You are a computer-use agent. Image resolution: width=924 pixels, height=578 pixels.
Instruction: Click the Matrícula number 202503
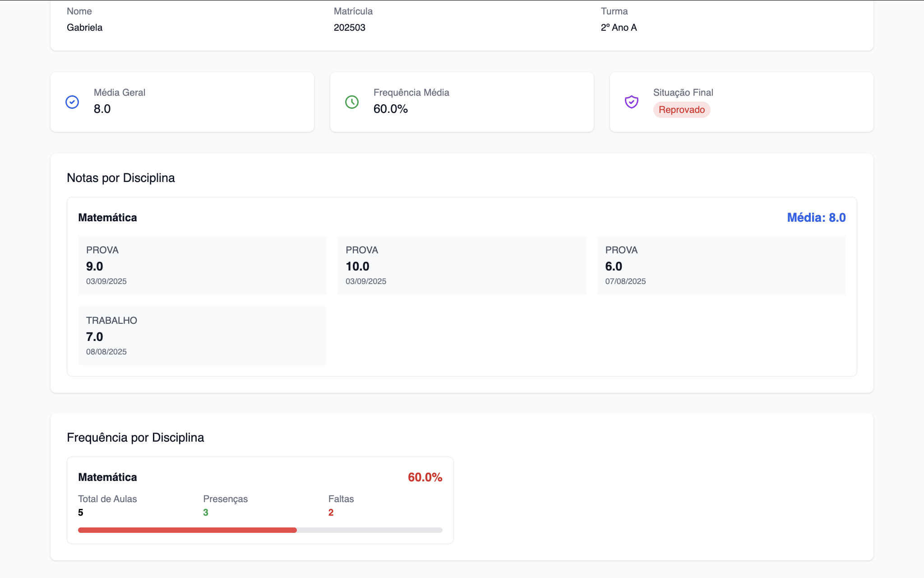[x=349, y=28]
